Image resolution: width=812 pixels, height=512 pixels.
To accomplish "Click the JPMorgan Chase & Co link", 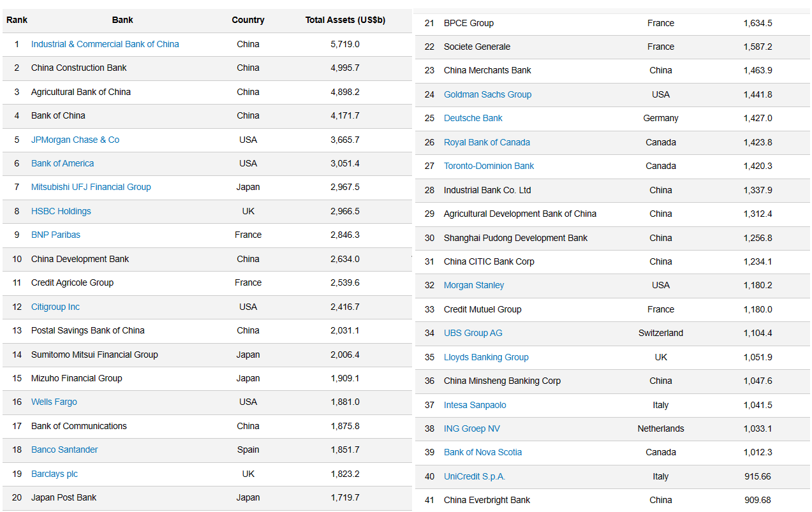I will click(75, 140).
